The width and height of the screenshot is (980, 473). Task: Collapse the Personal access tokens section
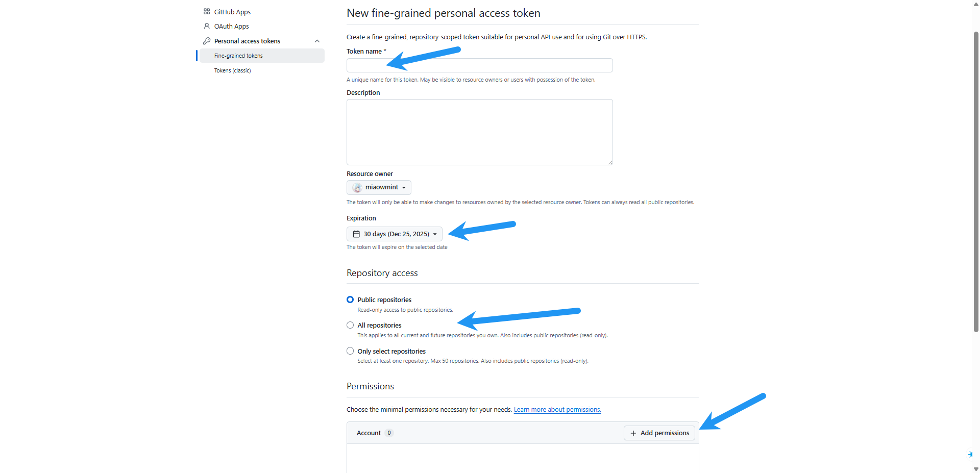(x=317, y=41)
